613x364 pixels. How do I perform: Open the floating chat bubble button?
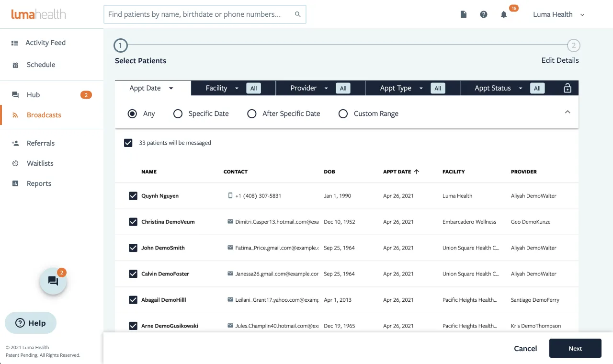(x=53, y=281)
